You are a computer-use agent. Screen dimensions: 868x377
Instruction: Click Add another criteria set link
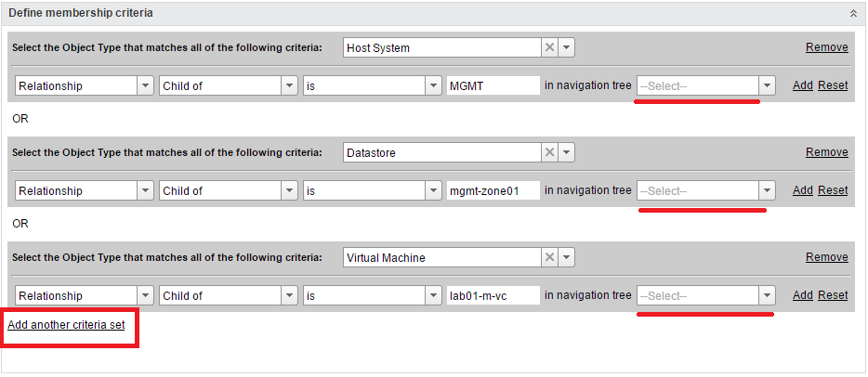click(x=65, y=325)
